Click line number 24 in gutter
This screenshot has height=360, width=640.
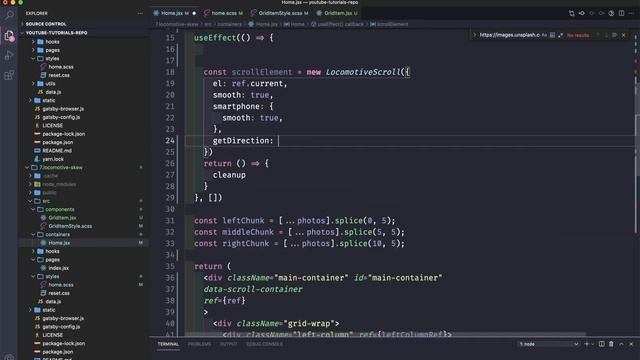[x=170, y=141]
